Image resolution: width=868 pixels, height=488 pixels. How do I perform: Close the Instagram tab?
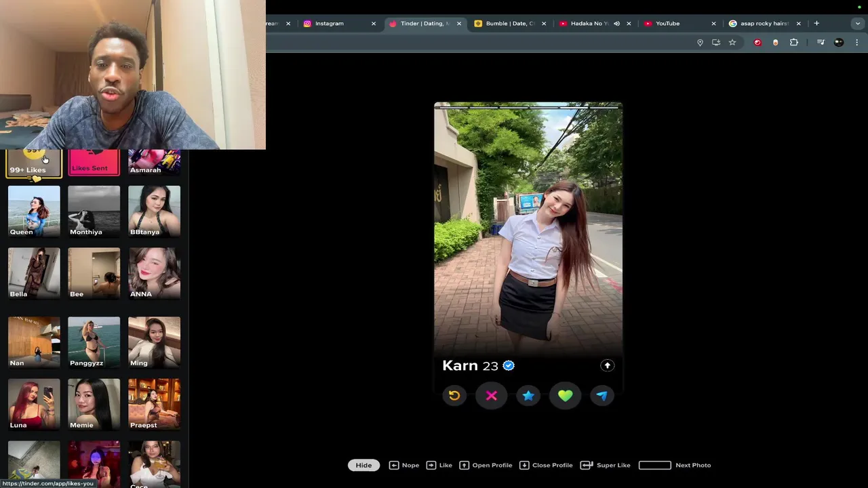tap(373, 23)
